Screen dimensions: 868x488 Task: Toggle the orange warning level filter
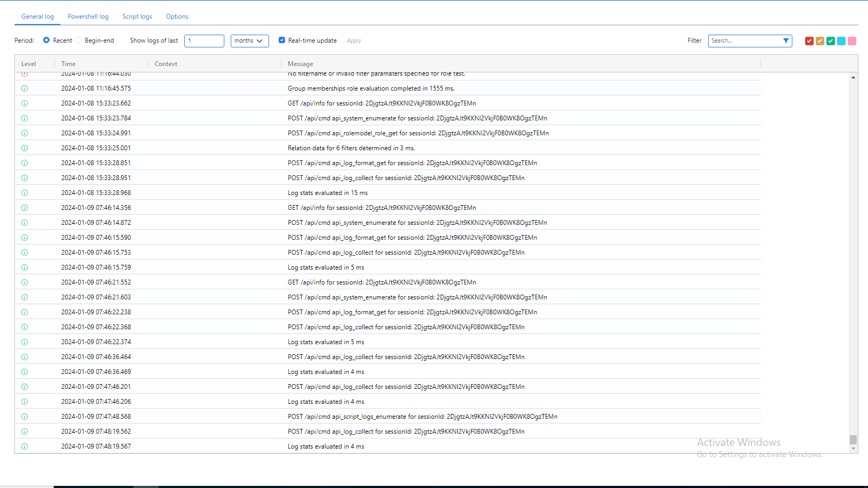click(x=820, y=40)
